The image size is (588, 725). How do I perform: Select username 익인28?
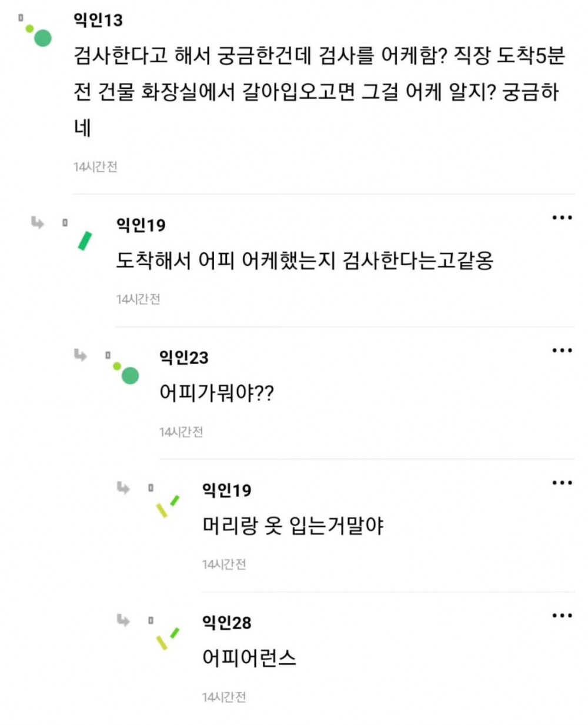[x=227, y=623]
